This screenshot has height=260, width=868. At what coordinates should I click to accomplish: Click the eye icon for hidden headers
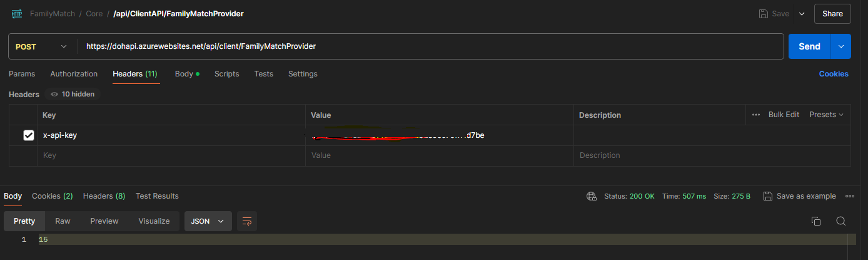(54, 94)
